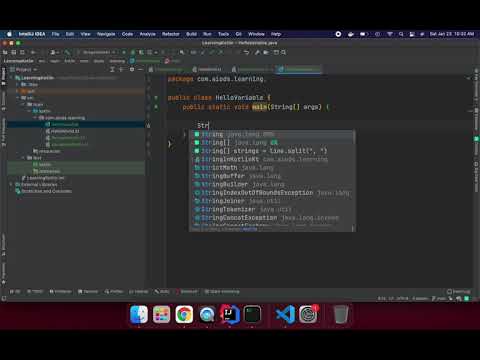Choose StrictMath completion

(x=272, y=167)
